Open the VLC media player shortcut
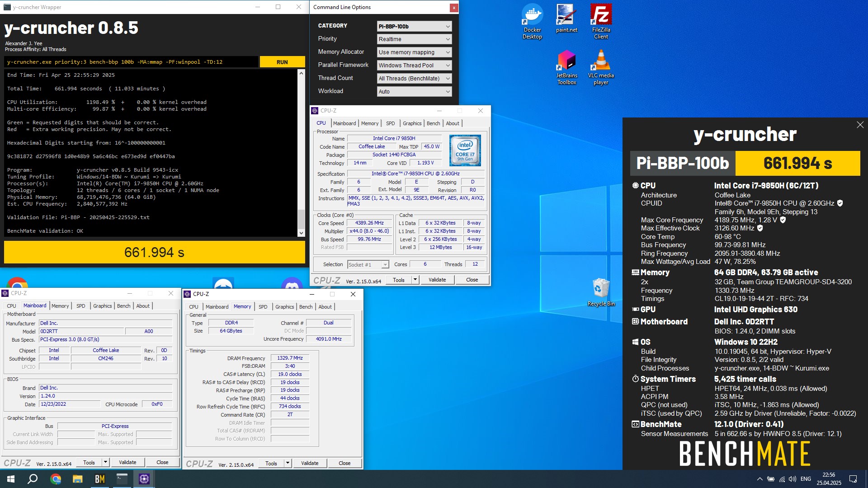This screenshot has width=868, height=488. point(601,67)
